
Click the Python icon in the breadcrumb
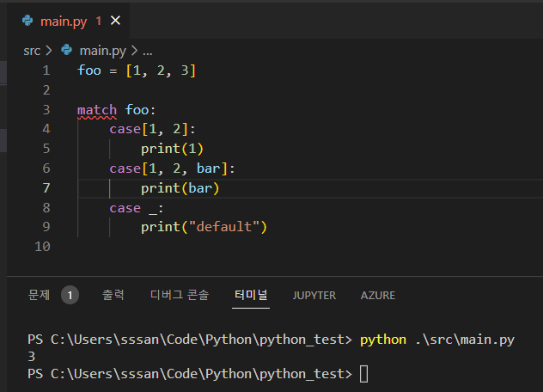(x=66, y=51)
